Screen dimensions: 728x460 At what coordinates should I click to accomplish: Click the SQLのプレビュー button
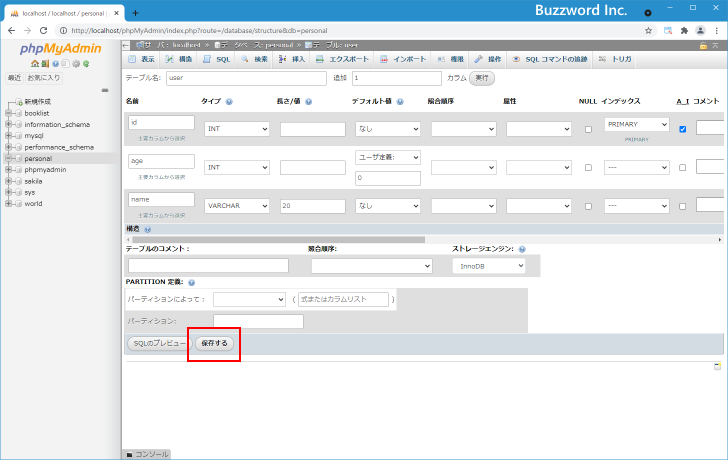tap(157, 343)
